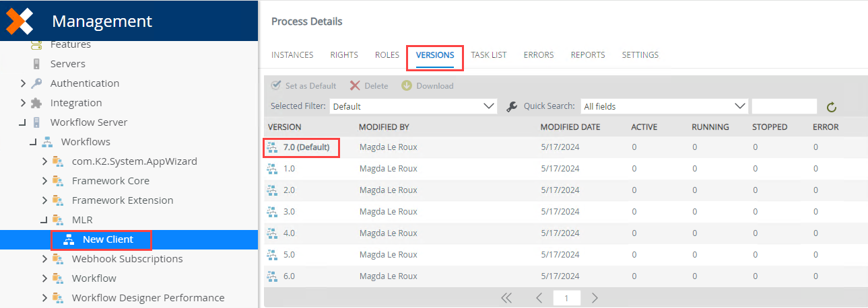Type in the Quick Search text box
Viewport: 868px width, 308px height.
pyautogui.click(x=784, y=106)
